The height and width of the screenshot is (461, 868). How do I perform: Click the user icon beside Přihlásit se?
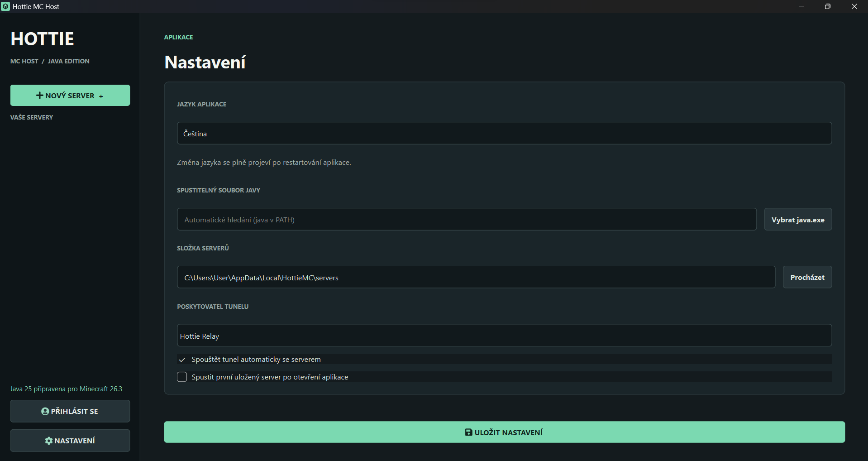tap(45, 411)
